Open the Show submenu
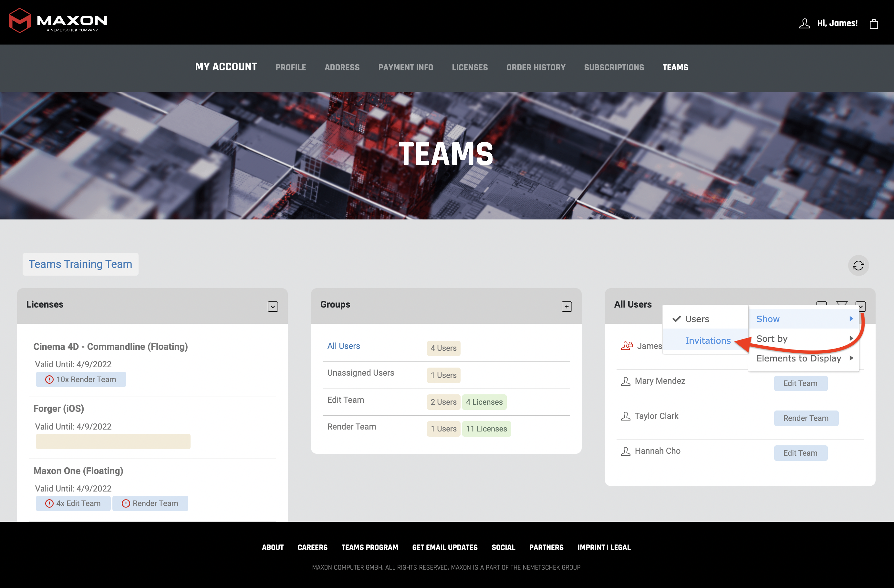 click(x=804, y=319)
